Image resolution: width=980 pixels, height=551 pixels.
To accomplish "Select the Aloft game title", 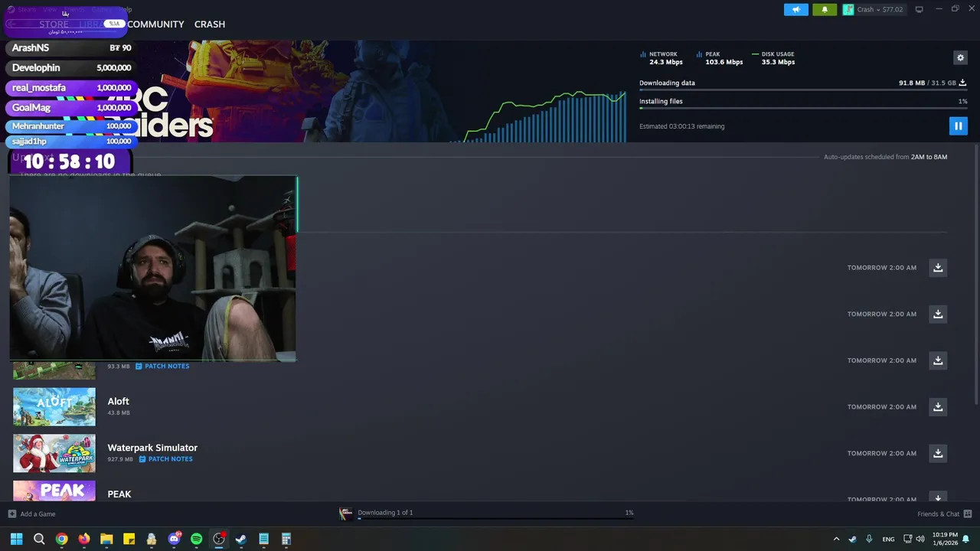I will pyautogui.click(x=118, y=401).
